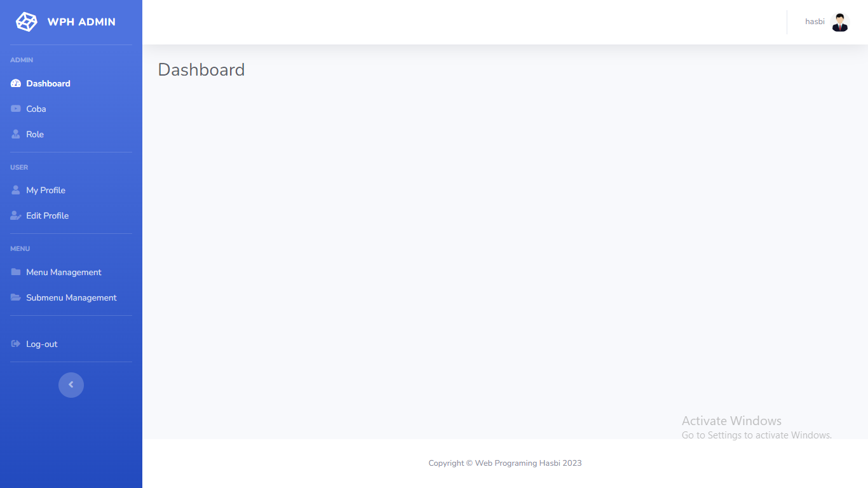Open the Menu Management page
The image size is (868, 488).
click(x=64, y=272)
